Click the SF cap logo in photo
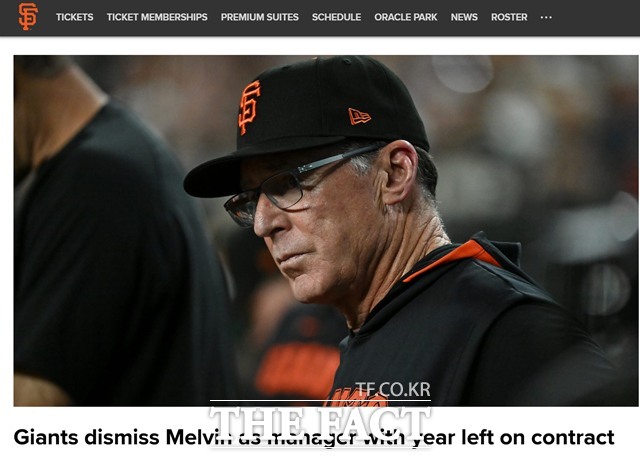Screen dimensions: 640x458 click(249, 107)
